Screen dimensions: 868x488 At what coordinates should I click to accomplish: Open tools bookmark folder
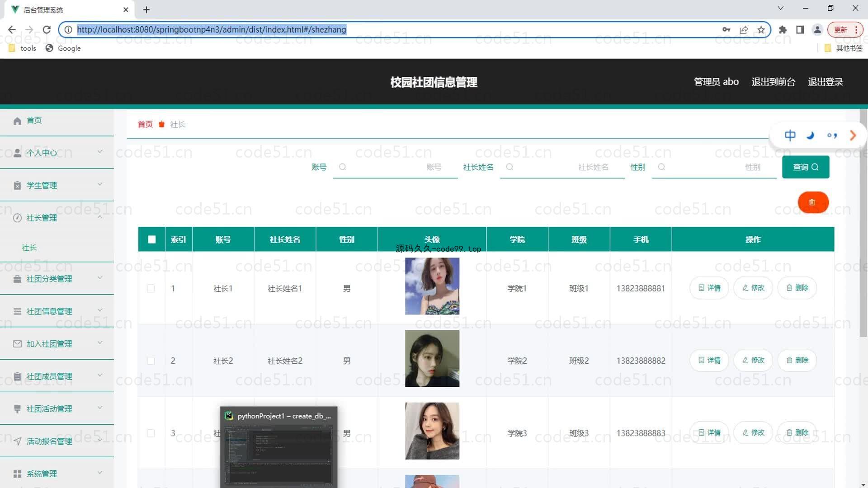[22, 48]
